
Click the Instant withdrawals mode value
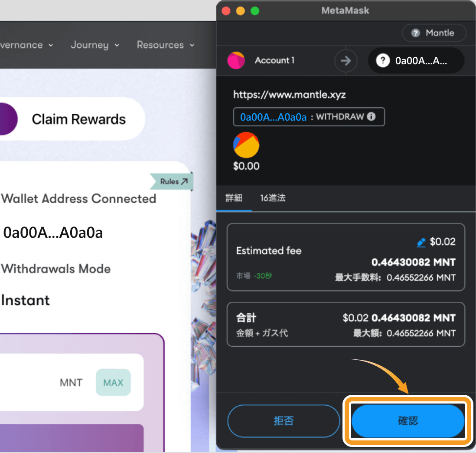[25, 300]
